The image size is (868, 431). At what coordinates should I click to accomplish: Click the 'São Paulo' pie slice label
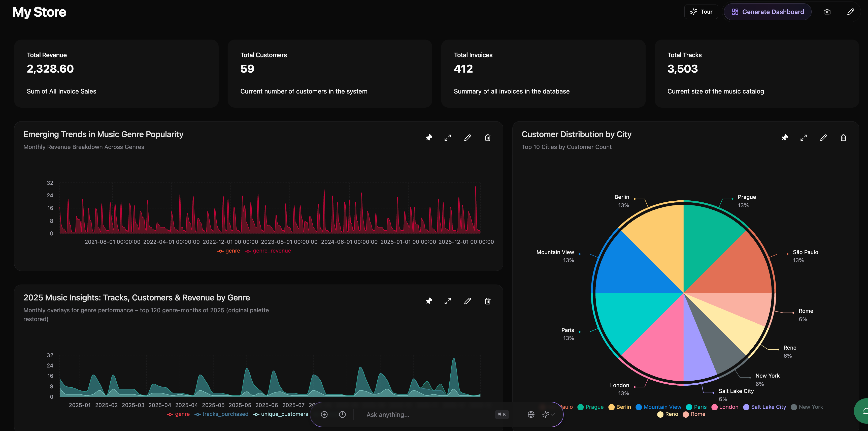point(805,252)
